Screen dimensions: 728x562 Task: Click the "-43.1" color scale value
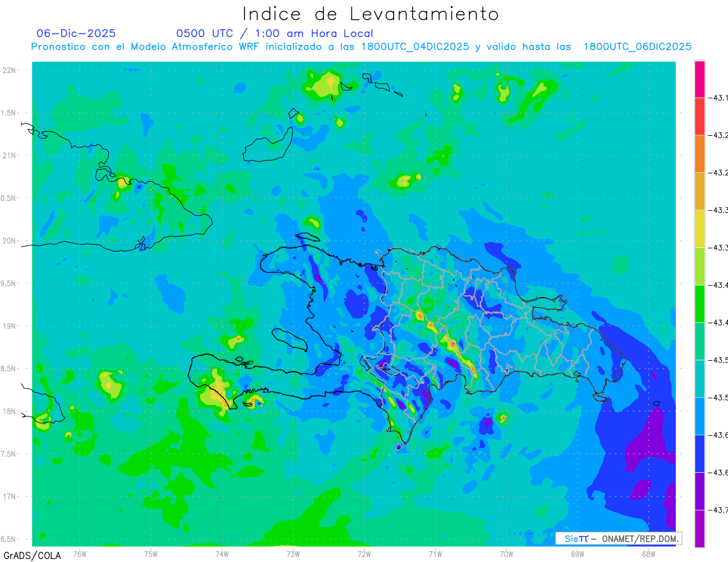[x=720, y=98]
